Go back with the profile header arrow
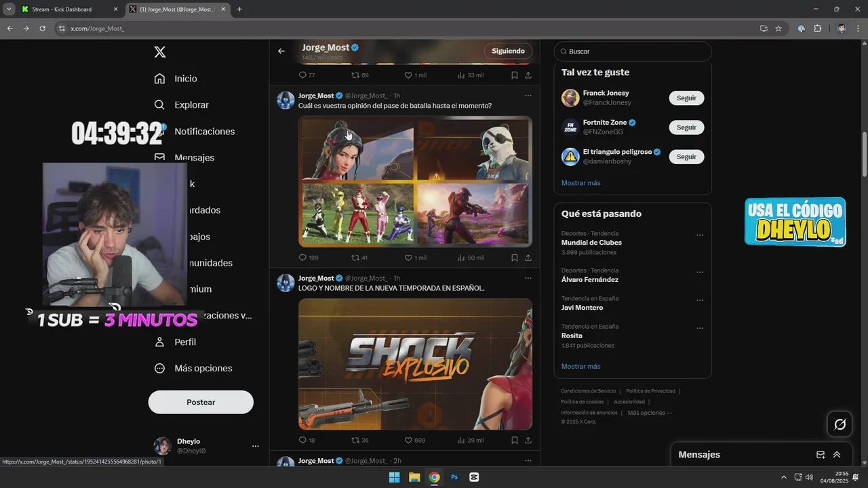Screen dimensions: 868x488 click(281, 51)
